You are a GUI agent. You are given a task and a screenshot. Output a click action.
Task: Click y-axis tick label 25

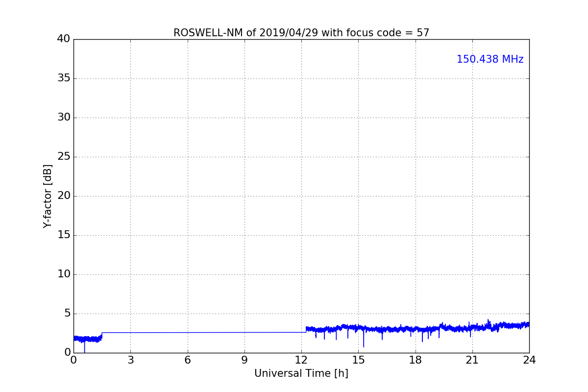point(63,157)
